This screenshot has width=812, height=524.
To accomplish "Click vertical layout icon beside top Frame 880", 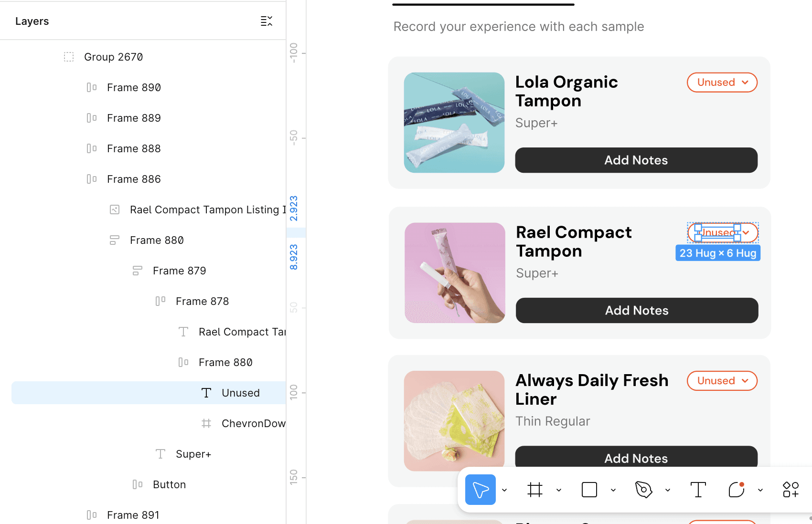I will tap(115, 240).
